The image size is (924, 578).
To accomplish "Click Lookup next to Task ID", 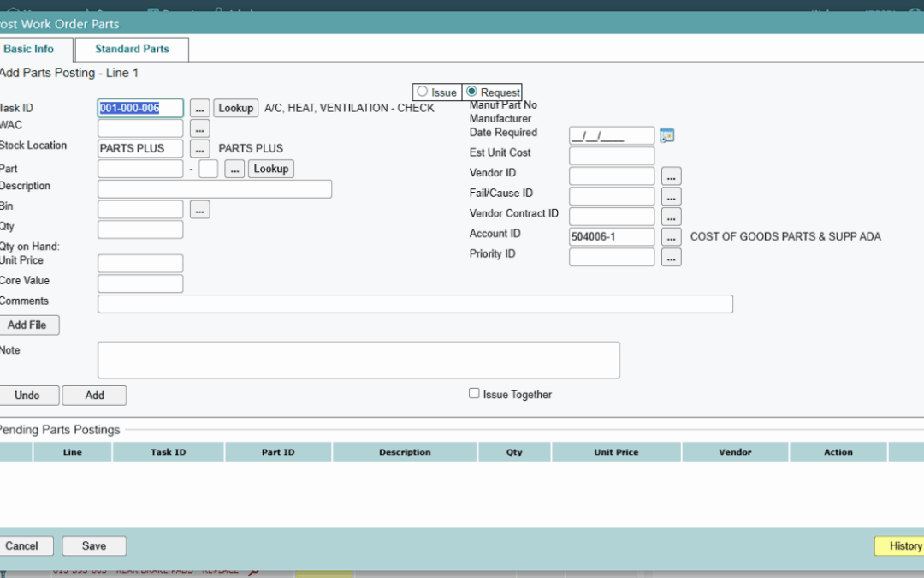I will pyautogui.click(x=236, y=109).
